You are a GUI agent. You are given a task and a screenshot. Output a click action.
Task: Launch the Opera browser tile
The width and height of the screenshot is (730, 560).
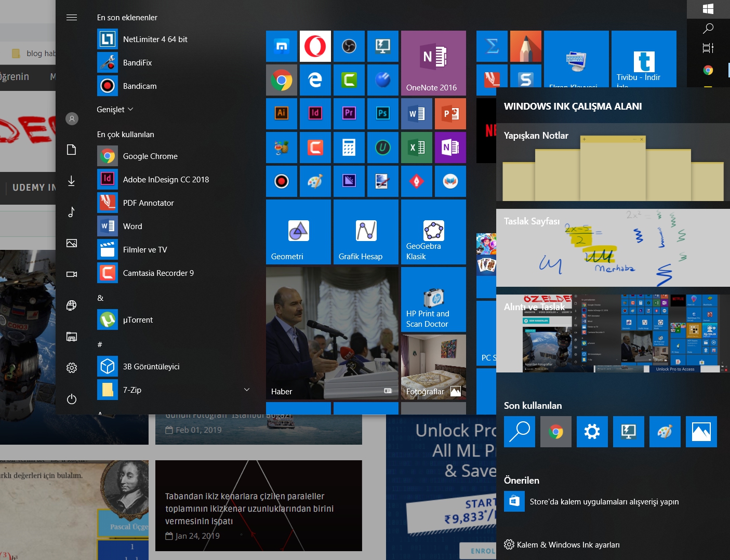point(315,46)
